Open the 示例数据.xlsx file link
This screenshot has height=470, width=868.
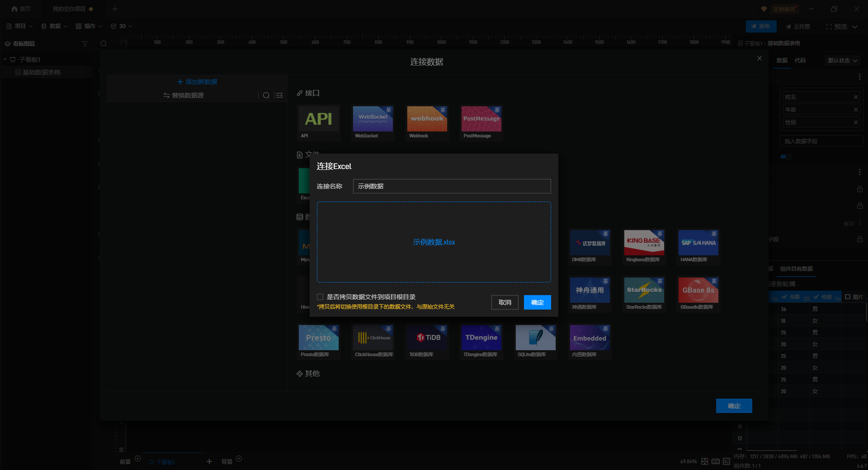tap(434, 242)
